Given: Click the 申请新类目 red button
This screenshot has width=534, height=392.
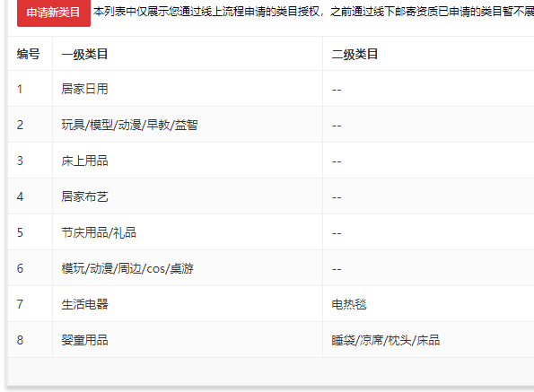Looking at the screenshot, I should 54,13.
